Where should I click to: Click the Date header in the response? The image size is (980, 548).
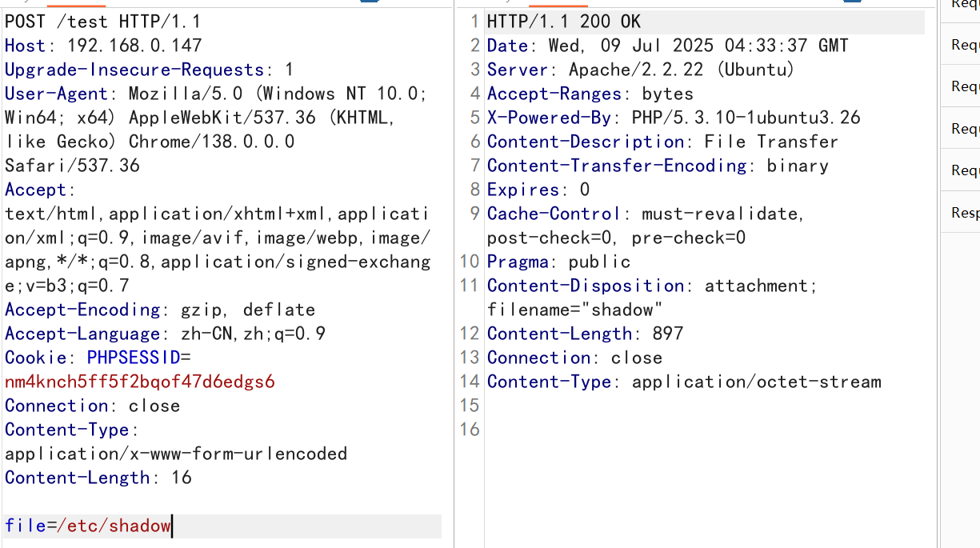pyautogui.click(x=667, y=46)
